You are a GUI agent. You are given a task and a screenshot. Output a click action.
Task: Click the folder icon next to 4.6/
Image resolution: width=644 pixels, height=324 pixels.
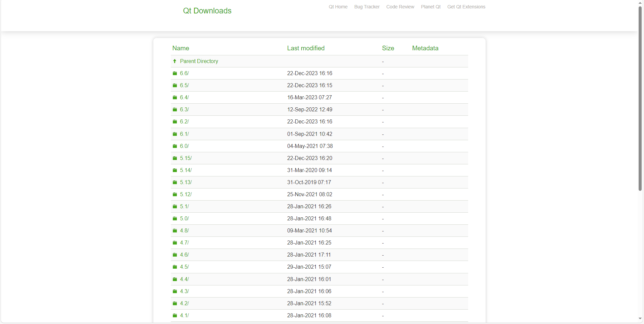coord(175,255)
